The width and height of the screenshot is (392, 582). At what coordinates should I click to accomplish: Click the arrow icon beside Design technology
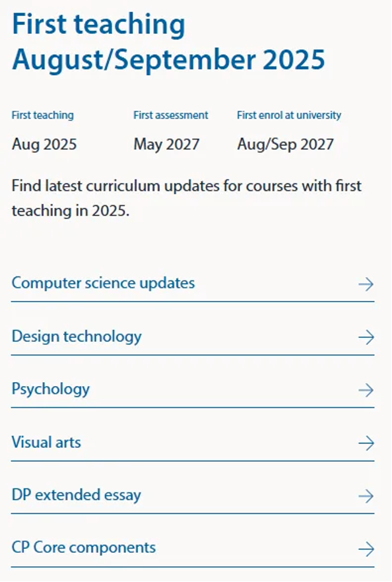point(366,337)
